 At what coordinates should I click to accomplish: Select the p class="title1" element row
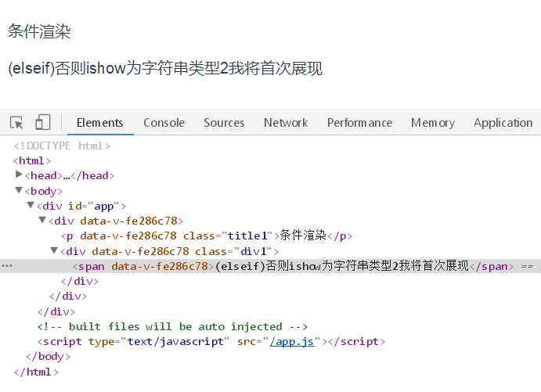(x=207, y=236)
